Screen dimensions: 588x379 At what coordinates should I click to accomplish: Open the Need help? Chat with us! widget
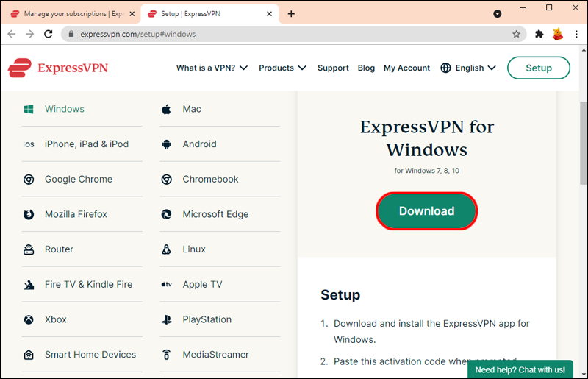click(520, 369)
